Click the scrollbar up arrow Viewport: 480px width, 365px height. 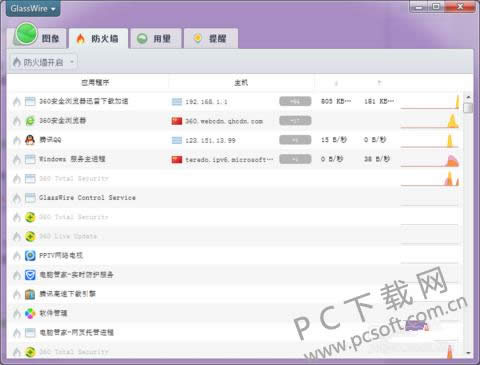pos(468,97)
